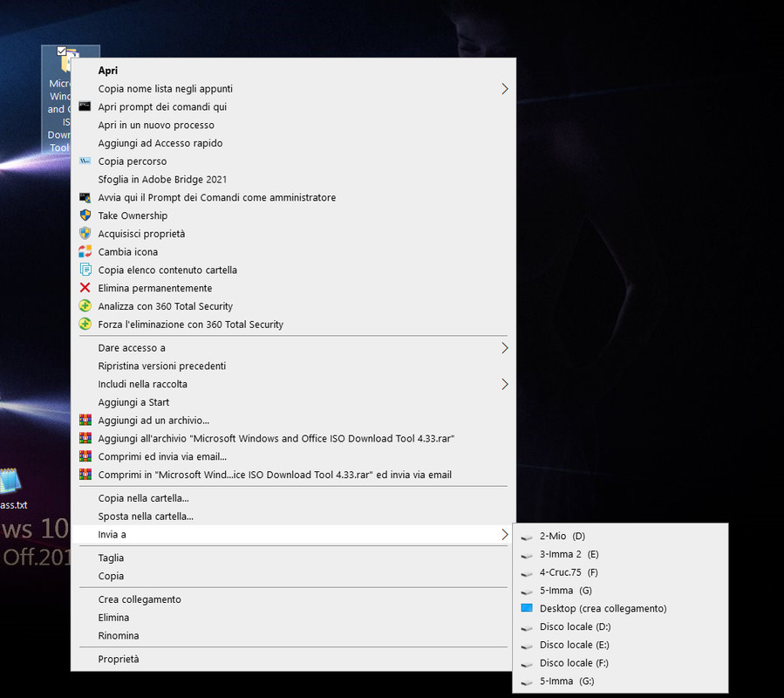Click the 360 icon beside Analizza con 360 Total Security
Image resolution: width=784 pixels, height=698 pixels.
click(85, 305)
